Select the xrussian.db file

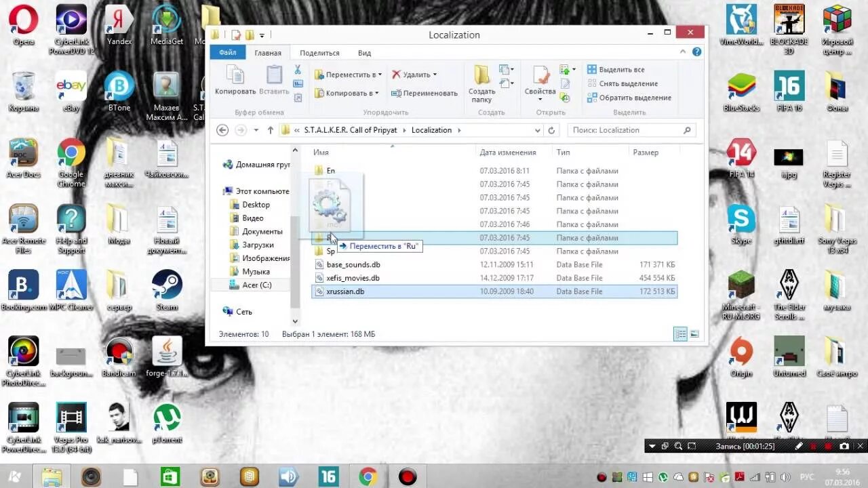pyautogui.click(x=494, y=291)
